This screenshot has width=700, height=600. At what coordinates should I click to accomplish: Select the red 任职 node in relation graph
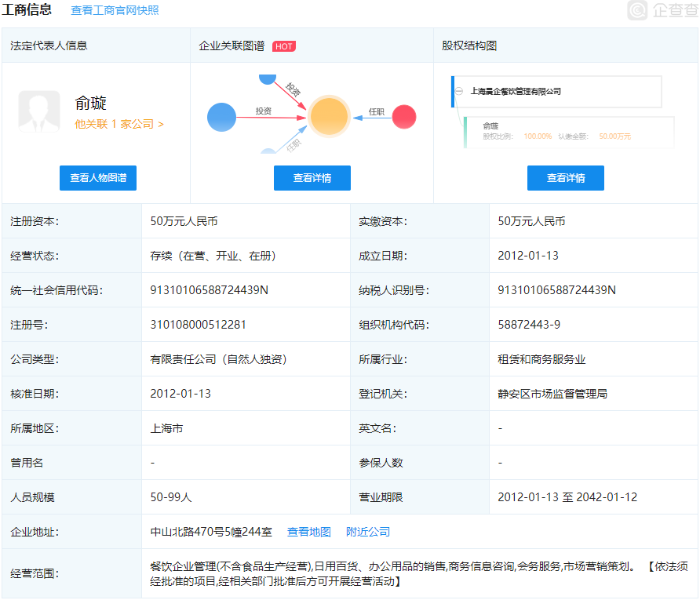click(403, 117)
